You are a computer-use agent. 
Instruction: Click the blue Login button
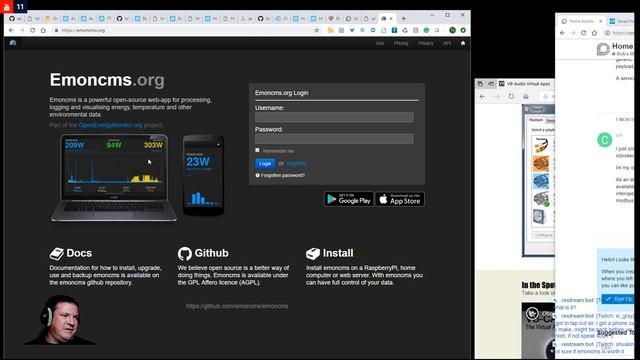click(265, 163)
